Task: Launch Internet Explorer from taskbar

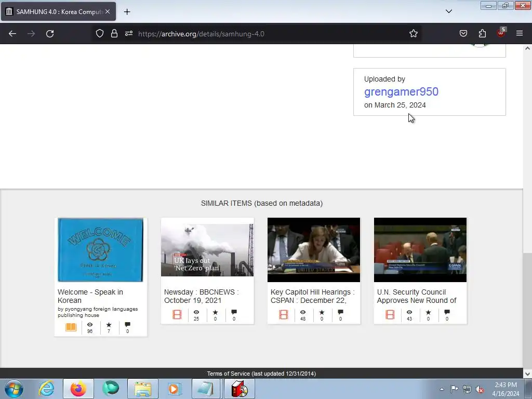Action: (x=46, y=389)
